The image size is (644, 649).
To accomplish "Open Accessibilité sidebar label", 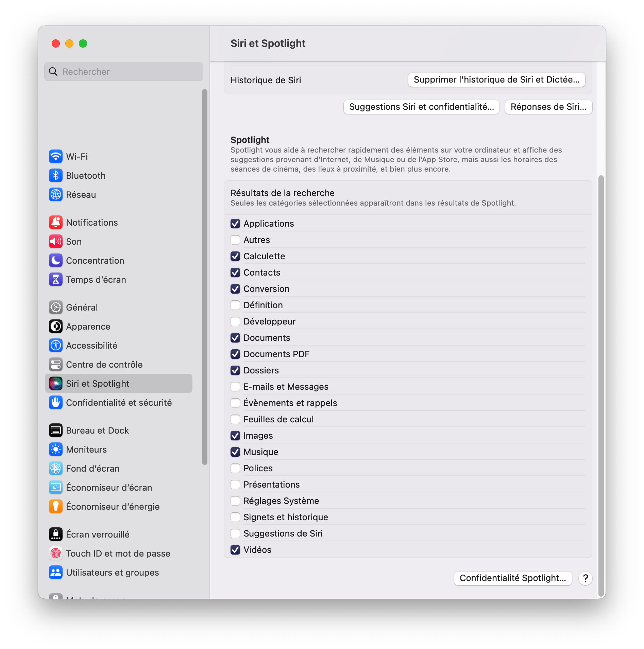I will click(x=91, y=345).
